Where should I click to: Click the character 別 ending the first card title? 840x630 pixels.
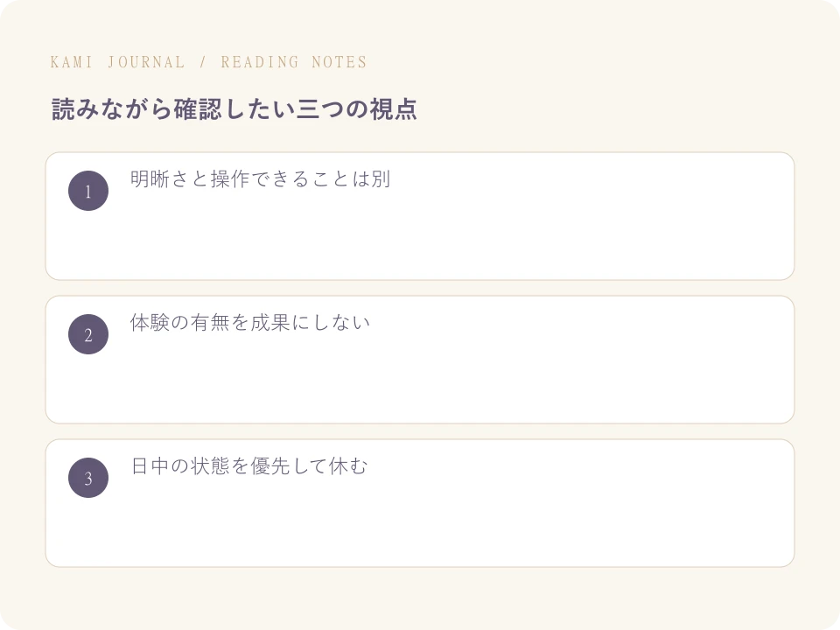point(381,178)
